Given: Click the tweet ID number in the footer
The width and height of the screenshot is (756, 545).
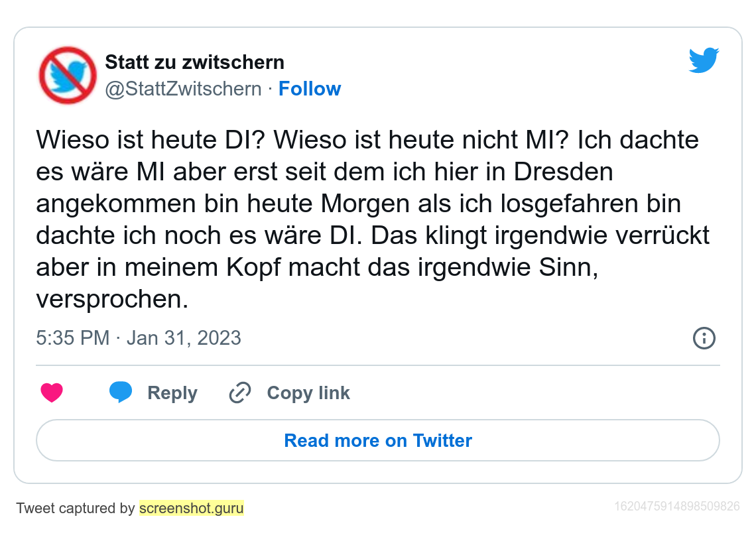Looking at the screenshot, I should click(x=676, y=507).
